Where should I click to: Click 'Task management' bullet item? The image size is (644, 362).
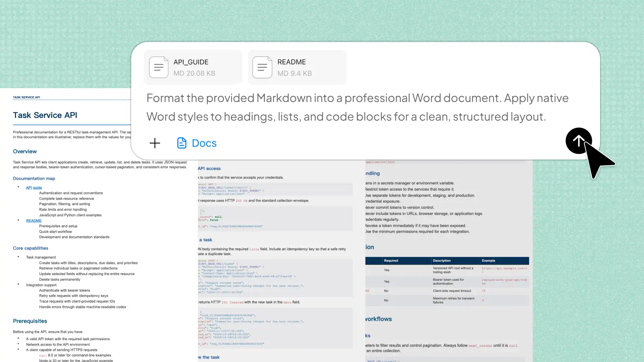click(41, 257)
